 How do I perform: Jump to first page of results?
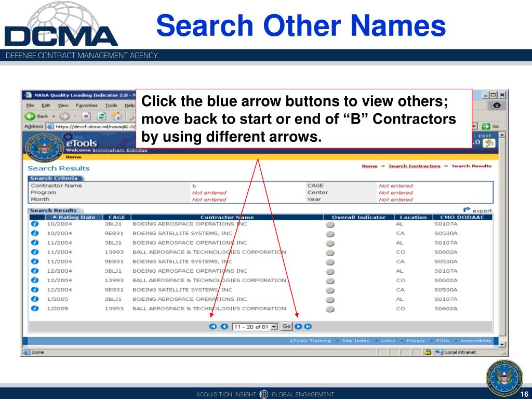(212, 326)
